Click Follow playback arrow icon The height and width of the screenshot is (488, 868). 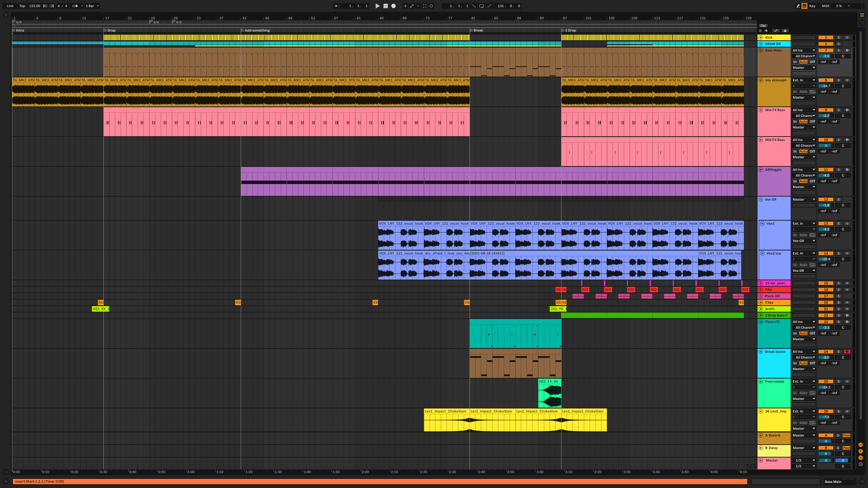(x=337, y=6)
